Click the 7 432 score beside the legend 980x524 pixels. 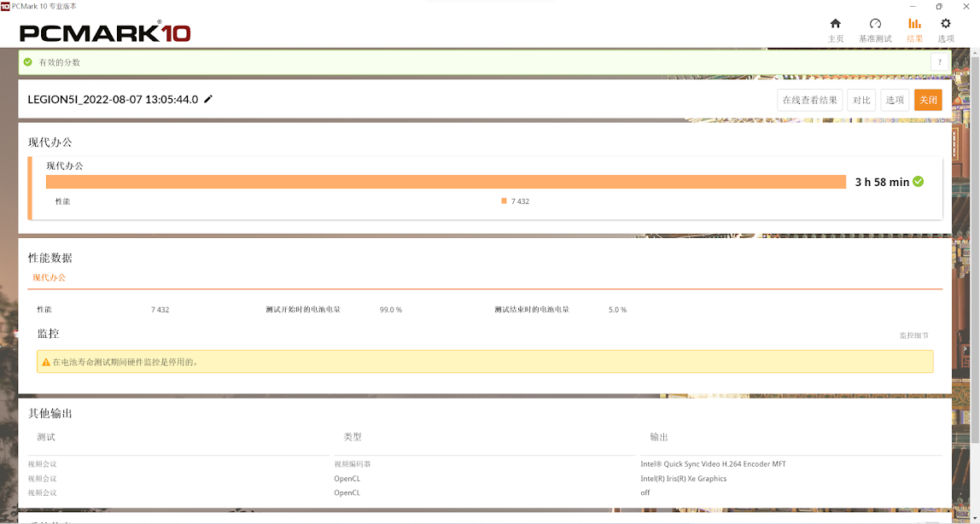(x=520, y=201)
